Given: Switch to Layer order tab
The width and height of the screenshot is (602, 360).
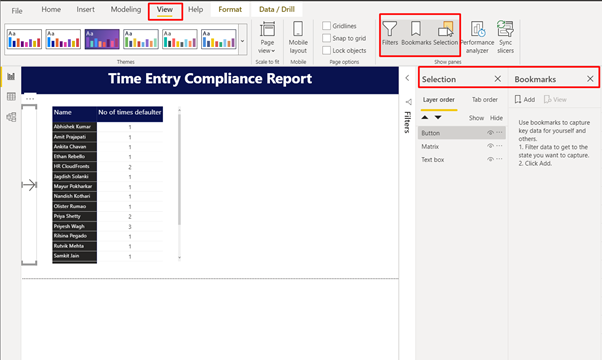Looking at the screenshot, I should (x=438, y=99).
